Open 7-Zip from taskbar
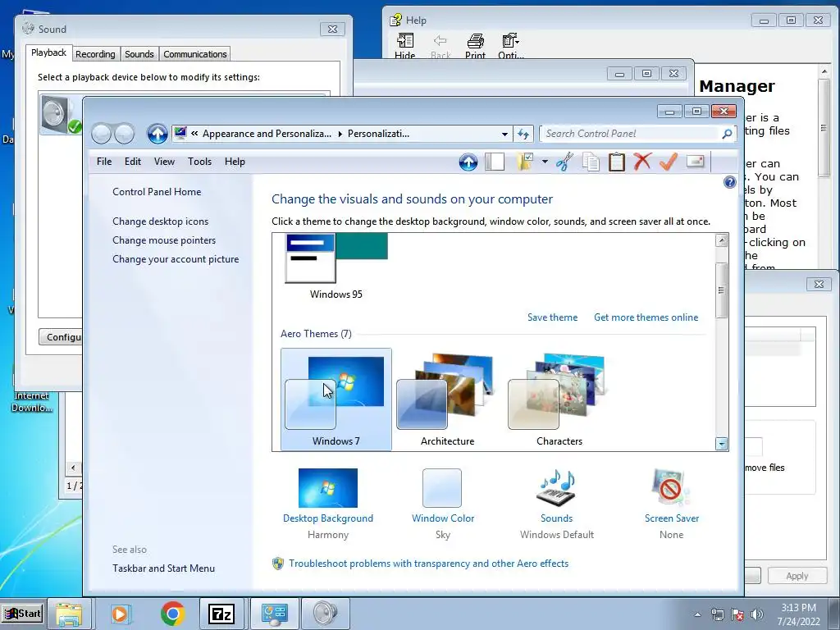 coord(221,614)
